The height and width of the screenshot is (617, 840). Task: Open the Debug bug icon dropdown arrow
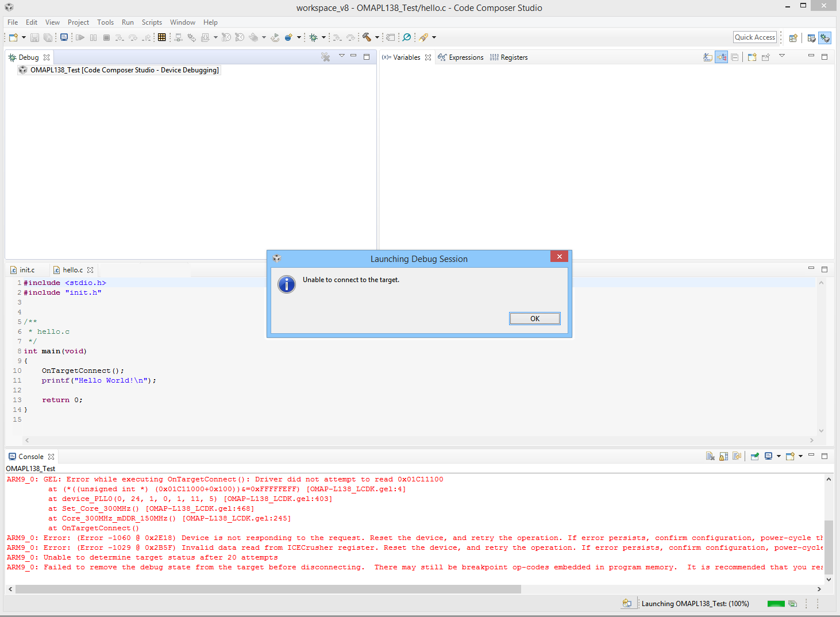pyautogui.click(x=323, y=37)
